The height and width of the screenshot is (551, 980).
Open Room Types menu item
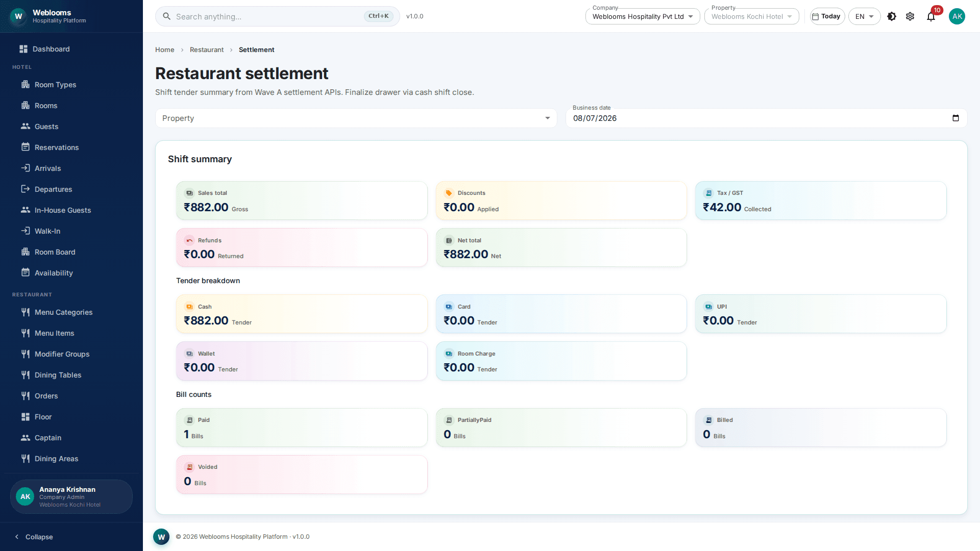[x=71, y=85]
